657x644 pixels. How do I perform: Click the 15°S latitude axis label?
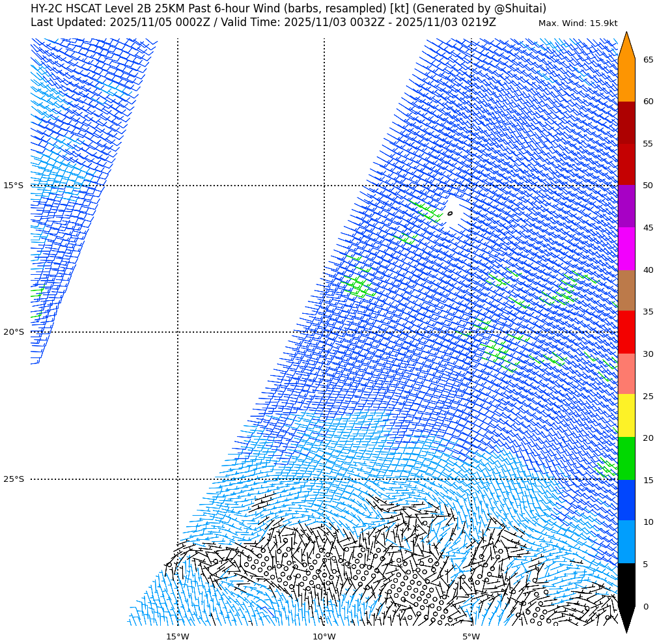(x=13, y=186)
